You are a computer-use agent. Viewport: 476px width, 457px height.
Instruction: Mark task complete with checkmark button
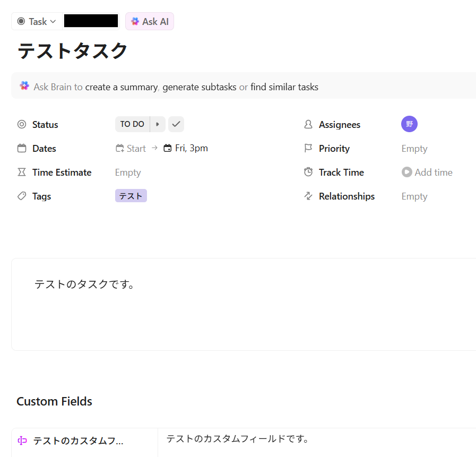176,124
